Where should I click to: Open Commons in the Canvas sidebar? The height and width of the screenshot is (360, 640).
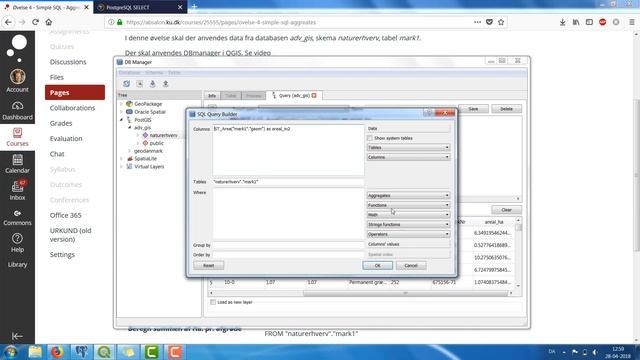click(17, 218)
